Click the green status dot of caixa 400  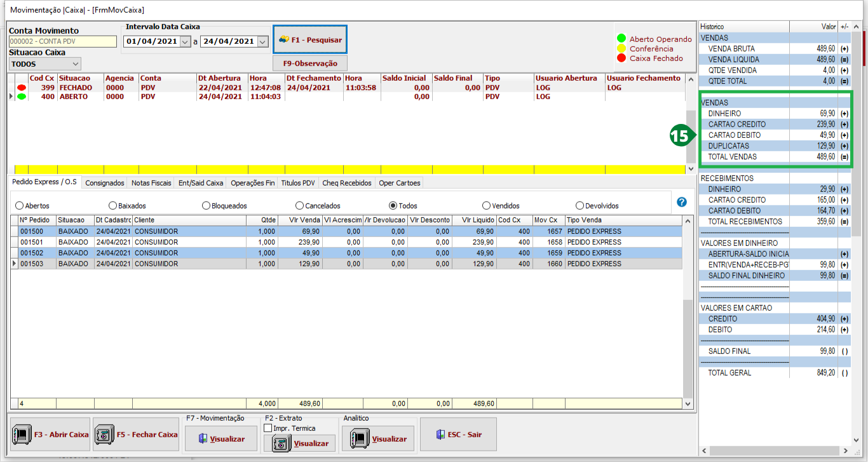(22, 97)
